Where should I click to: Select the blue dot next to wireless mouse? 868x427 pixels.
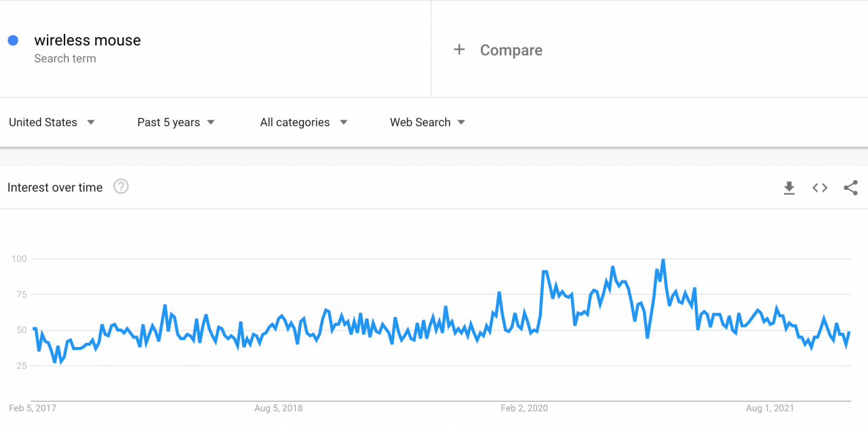click(12, 41)
